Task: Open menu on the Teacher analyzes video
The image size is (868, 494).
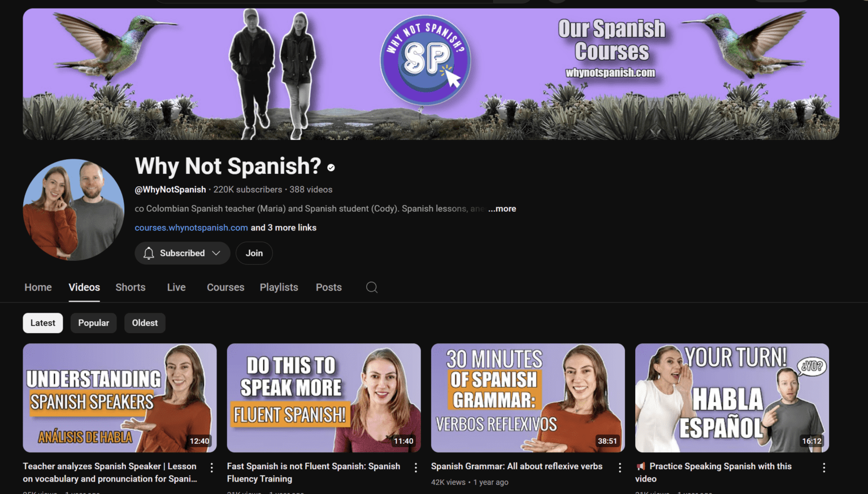Action: 211,467
